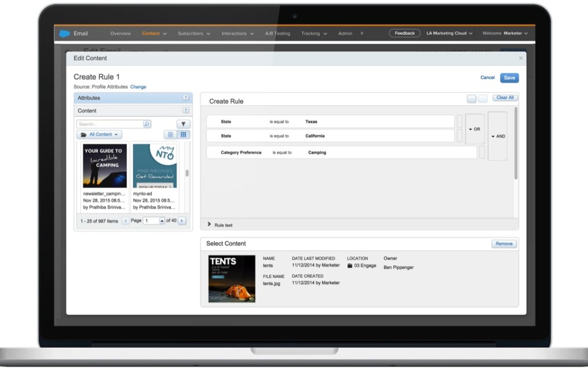
Task: Click the content list scrollbar handle
Action: 187,173
